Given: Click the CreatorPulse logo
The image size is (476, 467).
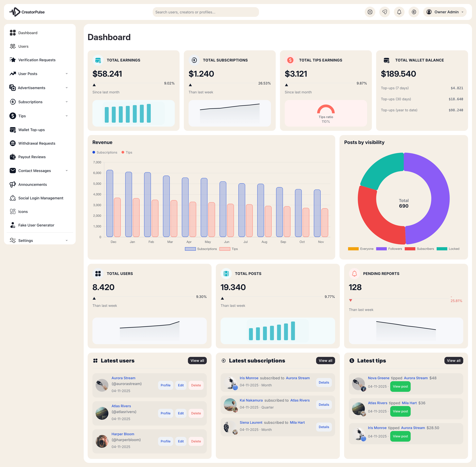Looking at the screenshot, I should tap(27, 12).
